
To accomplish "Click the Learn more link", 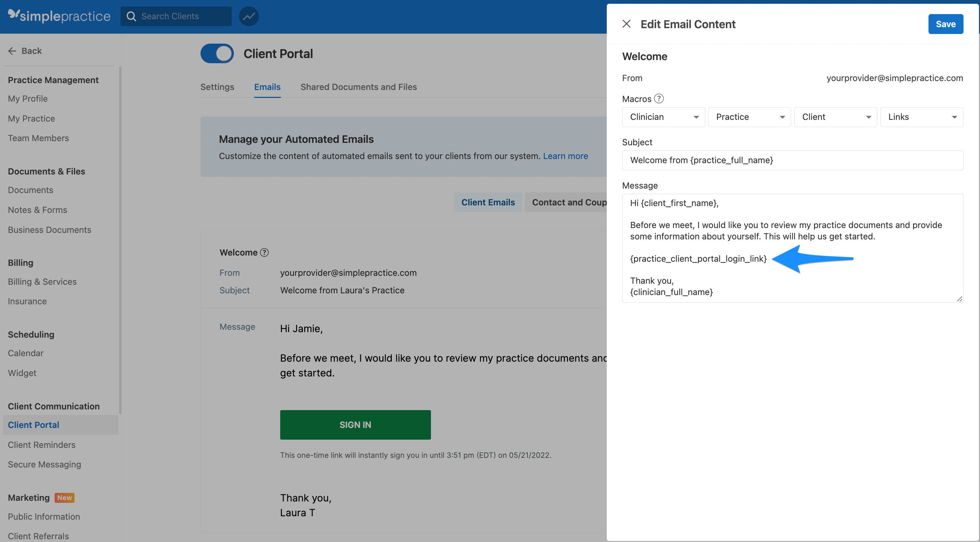I will [x=565, y=156].
